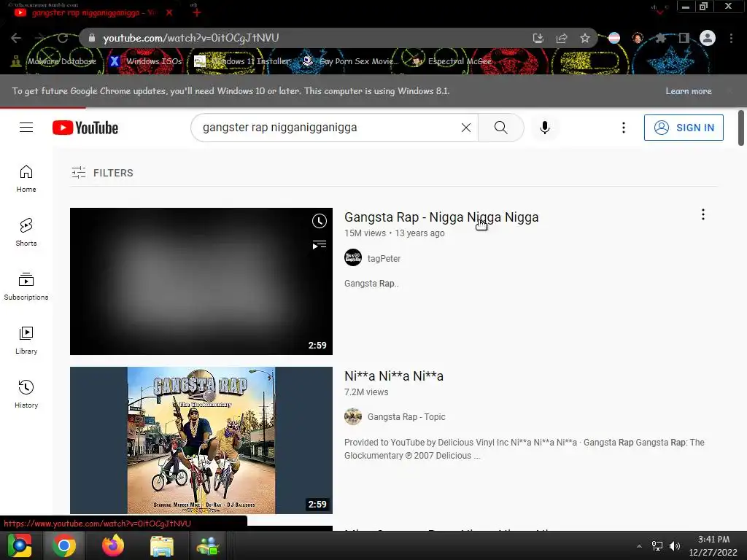The height and width of the screenshot is (560, 747).
Task: Open network icon in system tray
Action: pyautogui.click(x=657, y=546)
